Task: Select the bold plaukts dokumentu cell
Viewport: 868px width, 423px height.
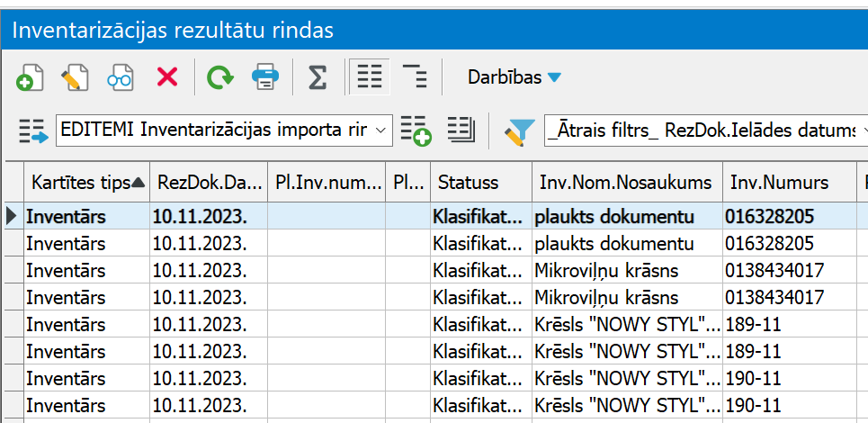Action: point(627,216)
